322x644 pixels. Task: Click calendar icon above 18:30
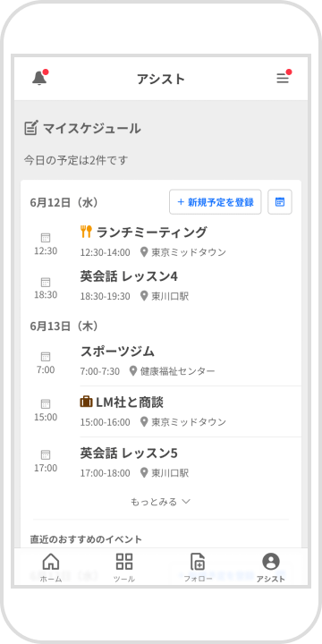tap(46, 282)
